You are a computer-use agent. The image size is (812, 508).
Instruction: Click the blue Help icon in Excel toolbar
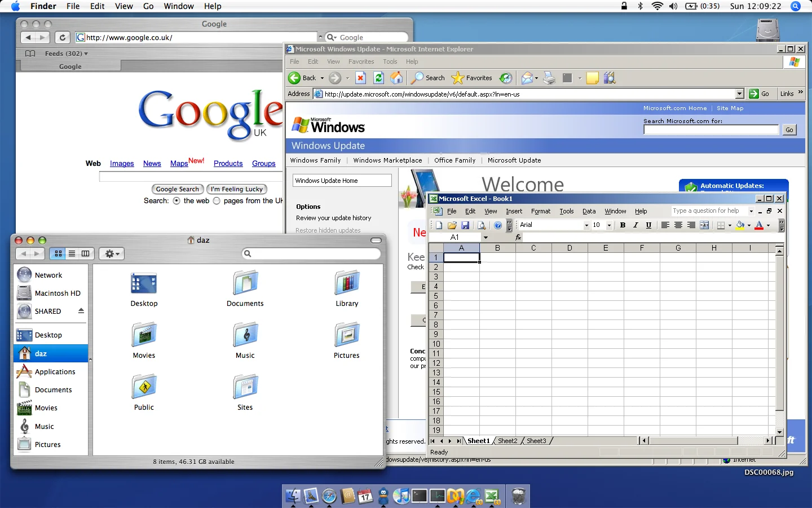498,225
